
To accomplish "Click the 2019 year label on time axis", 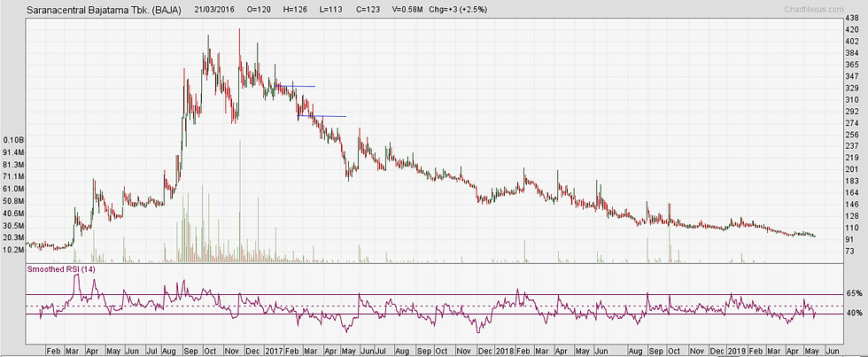I will click(737, 351).
